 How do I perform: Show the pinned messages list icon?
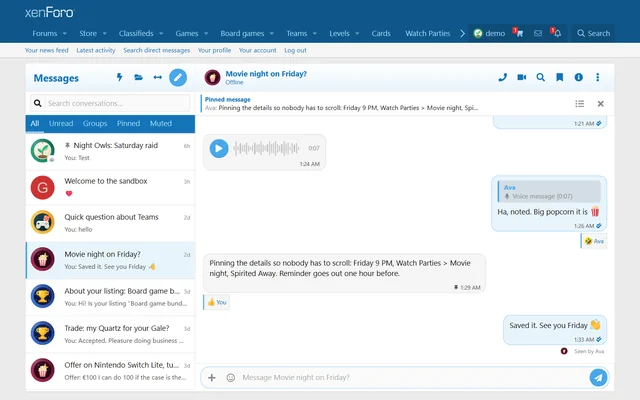tap(580, 104)
